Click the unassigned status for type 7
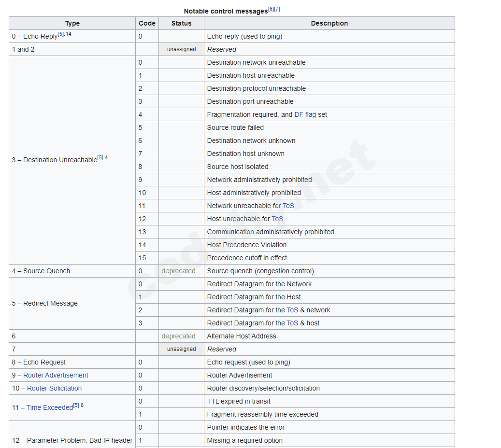The image size is (501, 448). (181, 349)
